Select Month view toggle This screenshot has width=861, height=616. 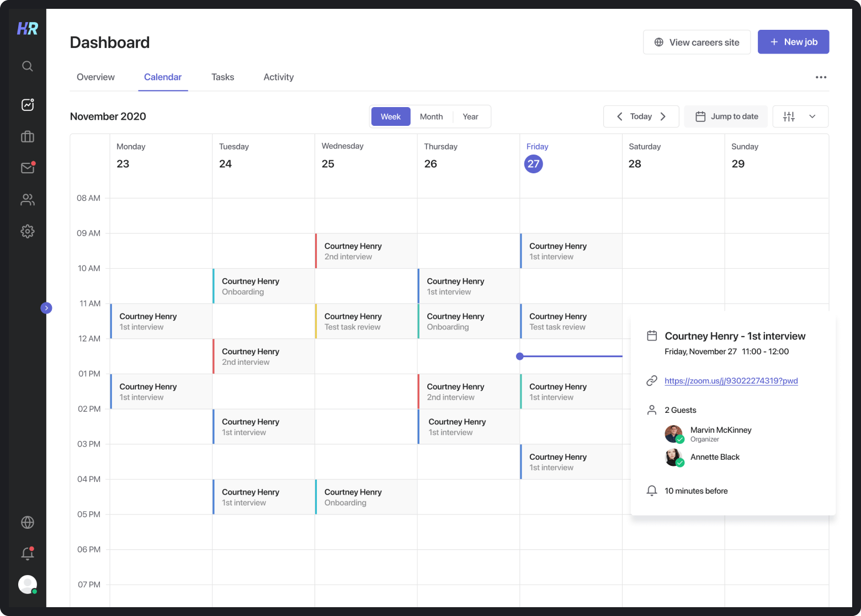431,116
